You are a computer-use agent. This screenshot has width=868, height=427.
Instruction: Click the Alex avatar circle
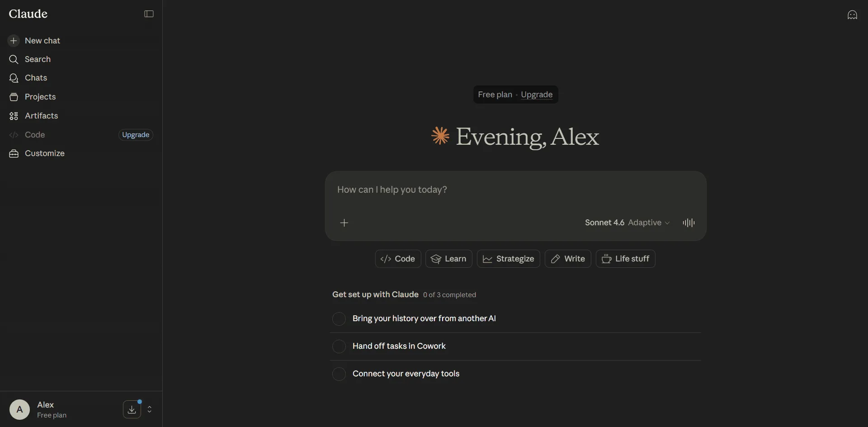point(19,409)
